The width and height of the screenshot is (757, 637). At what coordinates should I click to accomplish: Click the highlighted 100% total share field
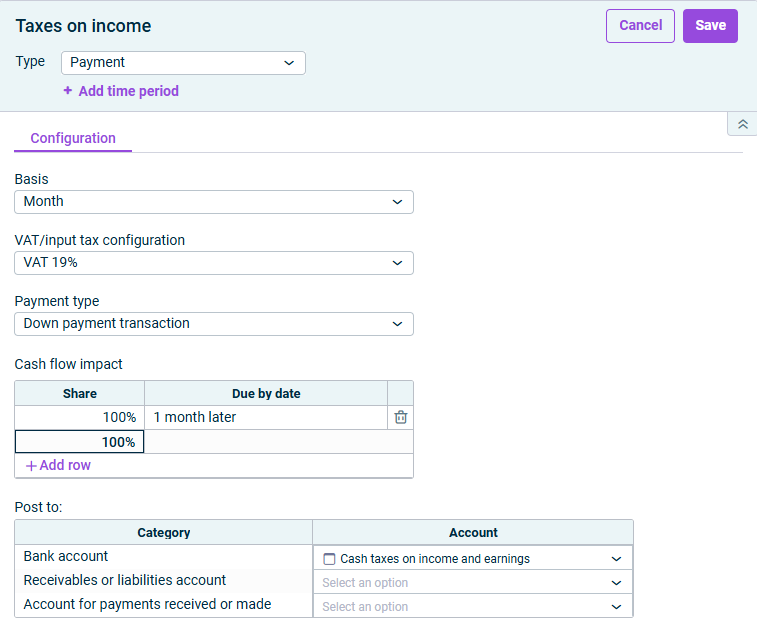point(80,442)
